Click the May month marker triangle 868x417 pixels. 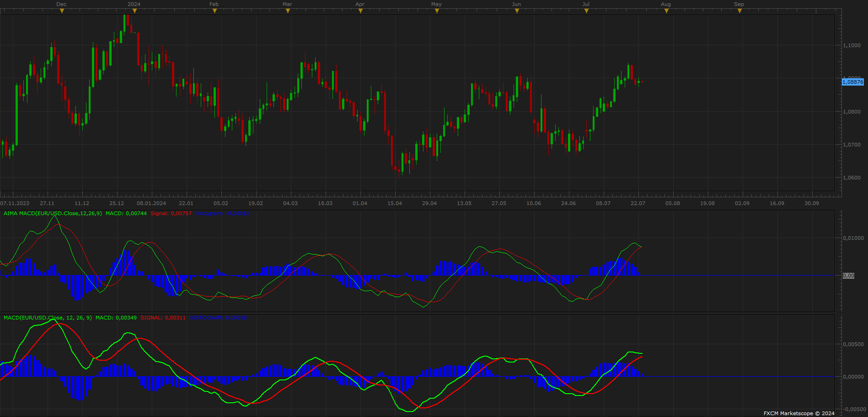tap(437, 11)
